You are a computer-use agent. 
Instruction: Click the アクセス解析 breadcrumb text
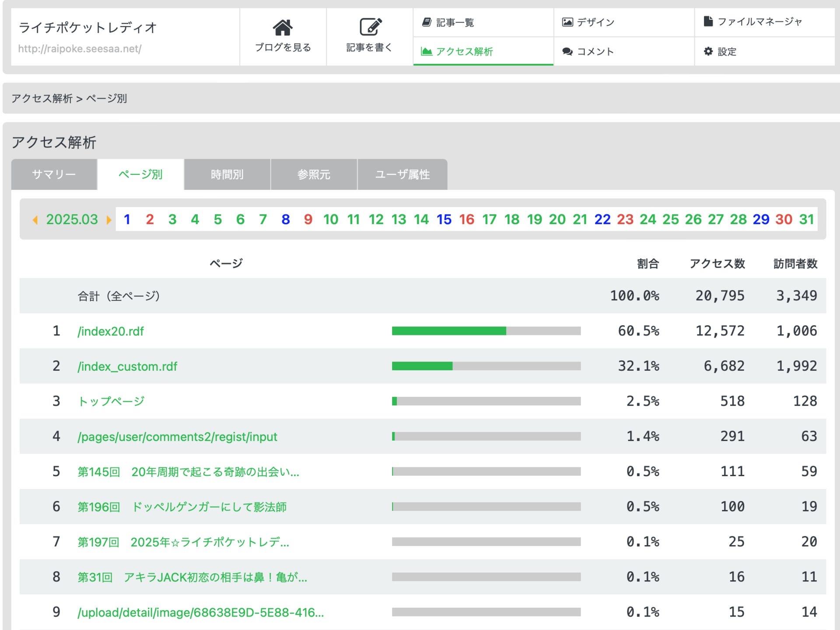42,98
